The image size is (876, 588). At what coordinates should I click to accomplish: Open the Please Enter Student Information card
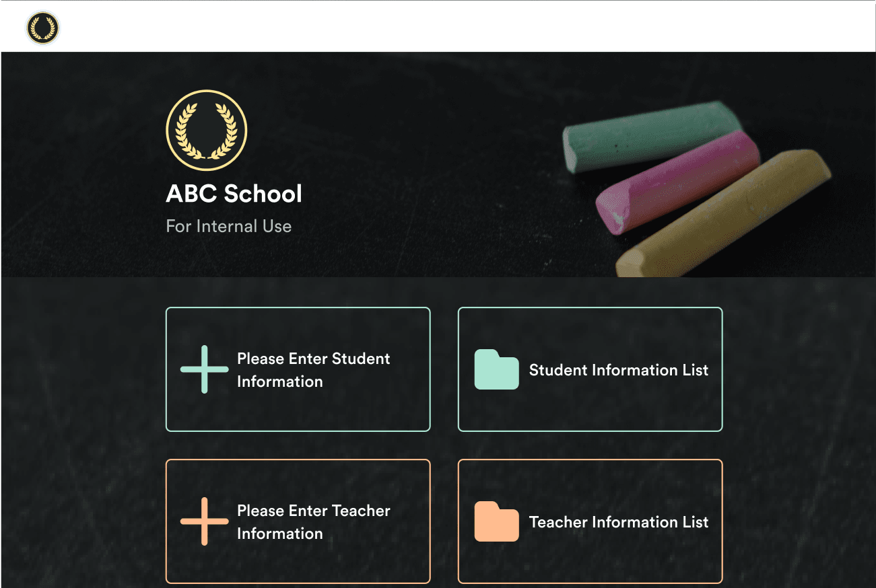[298, 369]
